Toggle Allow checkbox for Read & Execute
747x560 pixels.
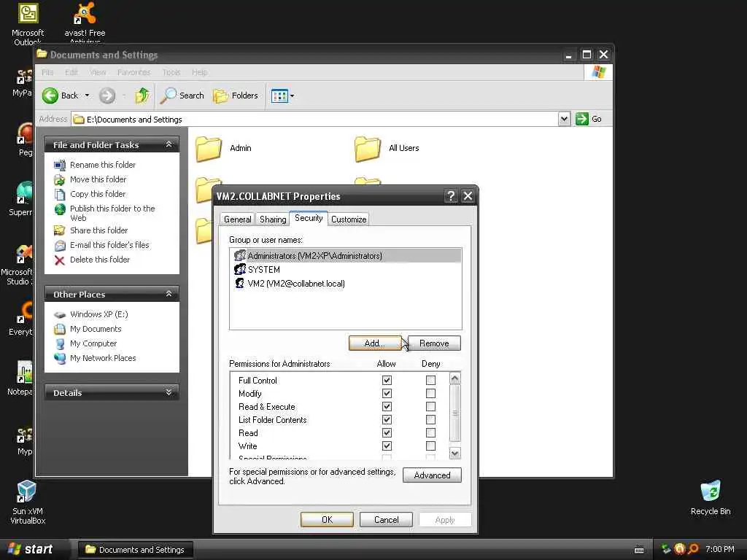tap(387, 407)
